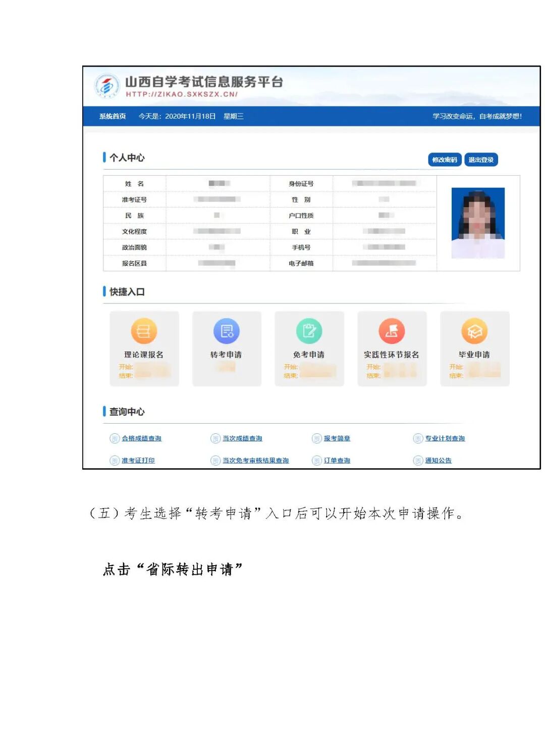545x756 pixels.
Task: Open the 当次成绩查询 current scores link
Action: click(x=242, y=439)
